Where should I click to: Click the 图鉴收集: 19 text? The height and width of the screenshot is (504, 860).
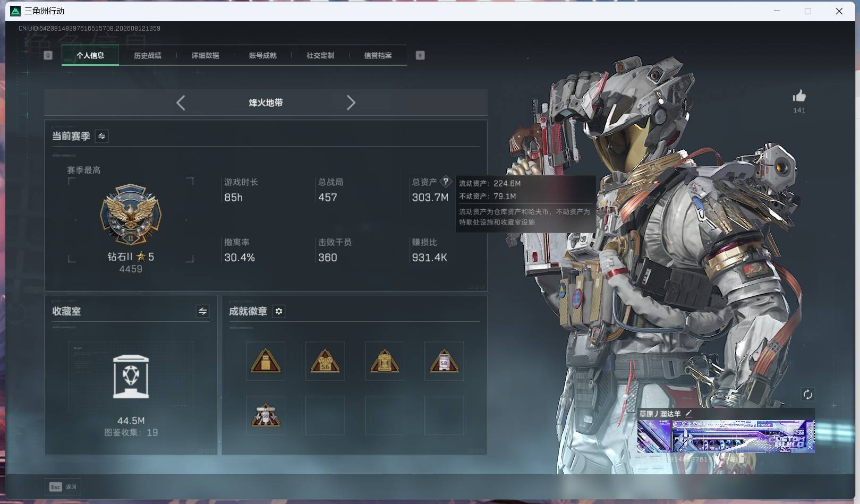coord(131,432)
